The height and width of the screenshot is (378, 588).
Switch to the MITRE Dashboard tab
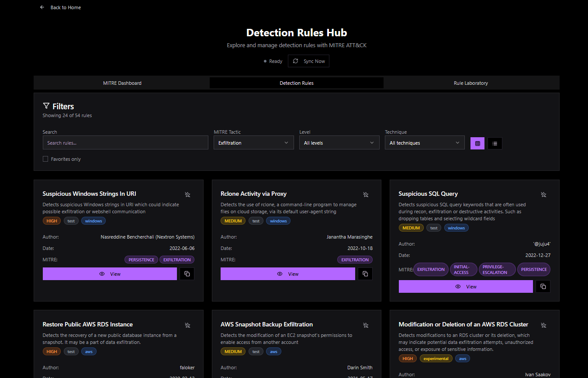(x=122, y=83)
